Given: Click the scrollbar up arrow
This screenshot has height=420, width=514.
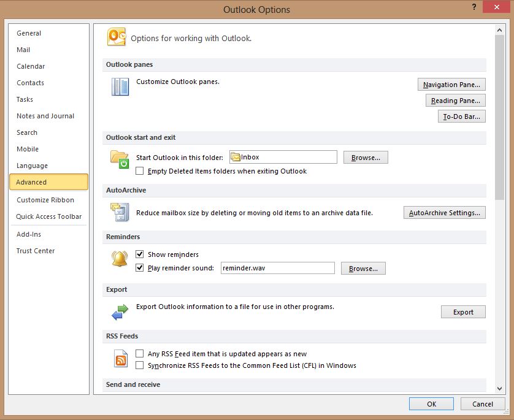Looking at the screenshot, I should coord(499,30).
